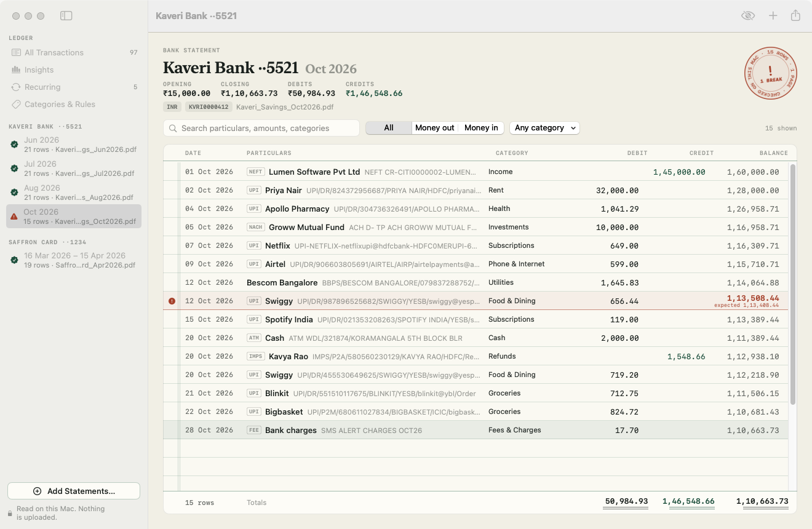
Task: Open Saffron Card Apr 2026 statement
Action: [x=74, y=260]
